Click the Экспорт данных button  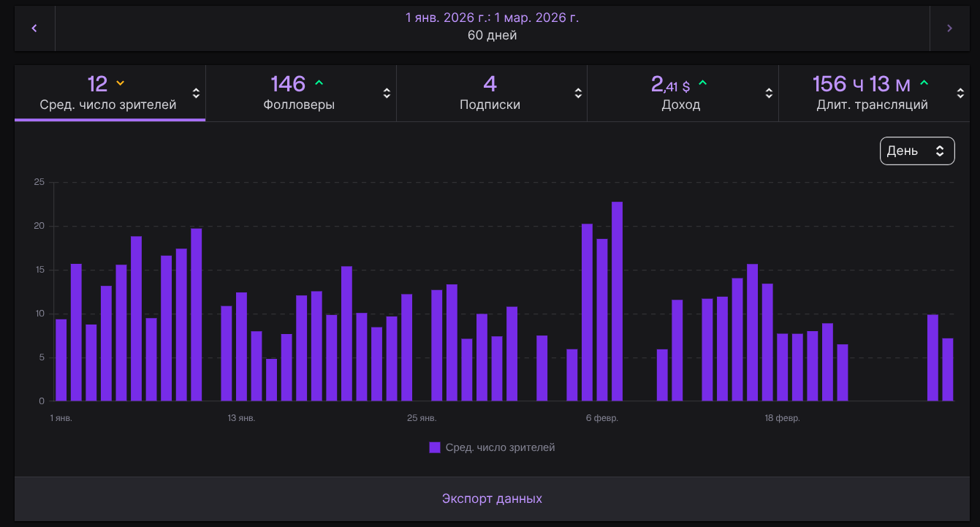click(492, 498)
